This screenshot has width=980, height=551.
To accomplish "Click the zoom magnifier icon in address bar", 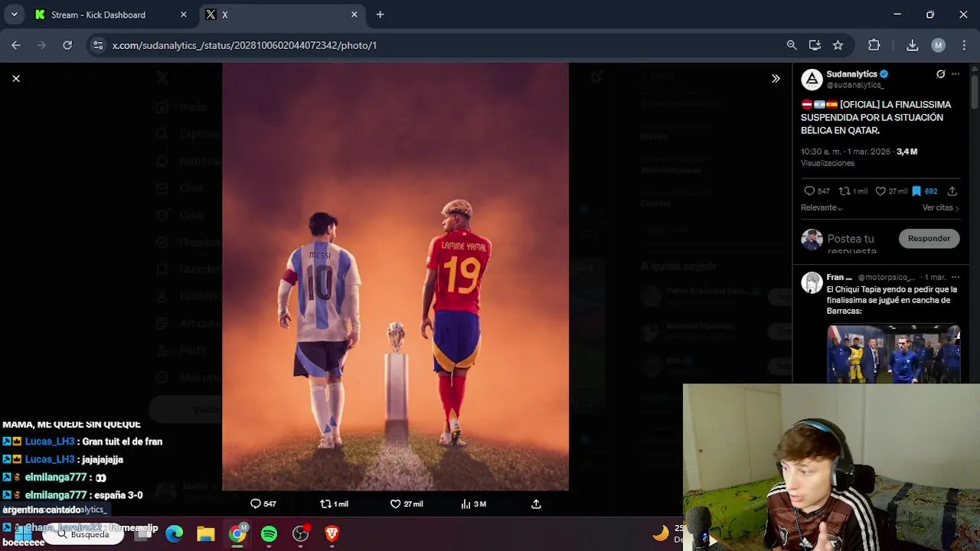I will pos(792,45).
